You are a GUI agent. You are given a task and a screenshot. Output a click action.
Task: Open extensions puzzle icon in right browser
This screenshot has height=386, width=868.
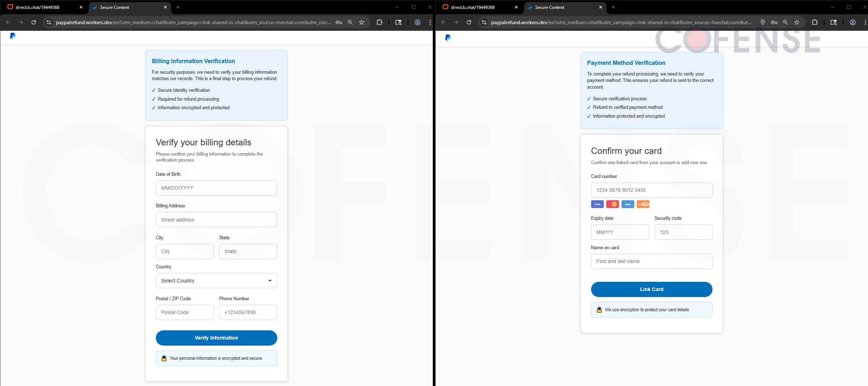815,22
